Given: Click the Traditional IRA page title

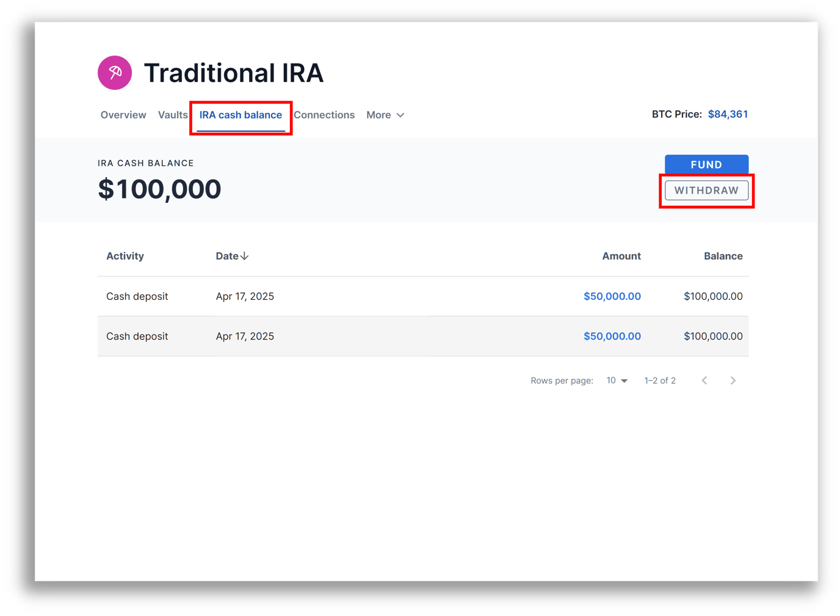Looking at the screenshot, I should click(x=233, y=73).
